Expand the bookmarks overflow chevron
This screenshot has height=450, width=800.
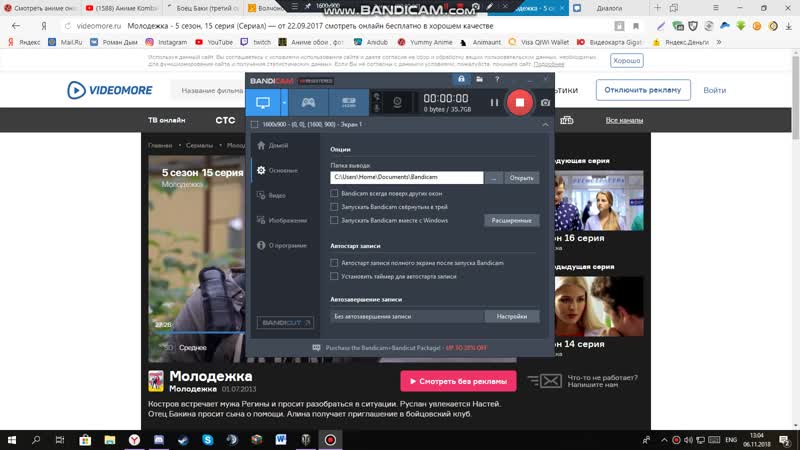719,42
